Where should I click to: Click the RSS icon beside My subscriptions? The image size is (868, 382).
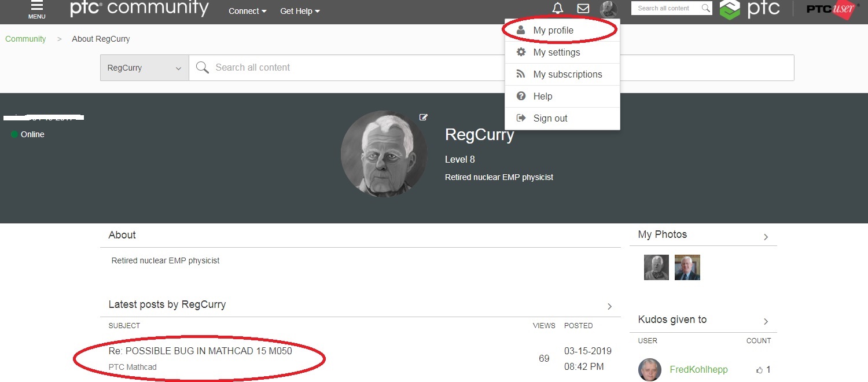point(520,74)
